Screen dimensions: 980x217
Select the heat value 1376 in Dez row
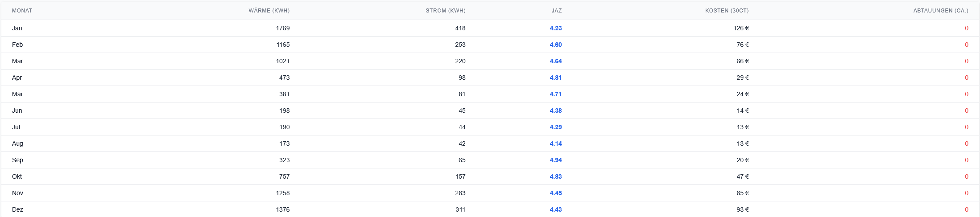tap(282, 209)
